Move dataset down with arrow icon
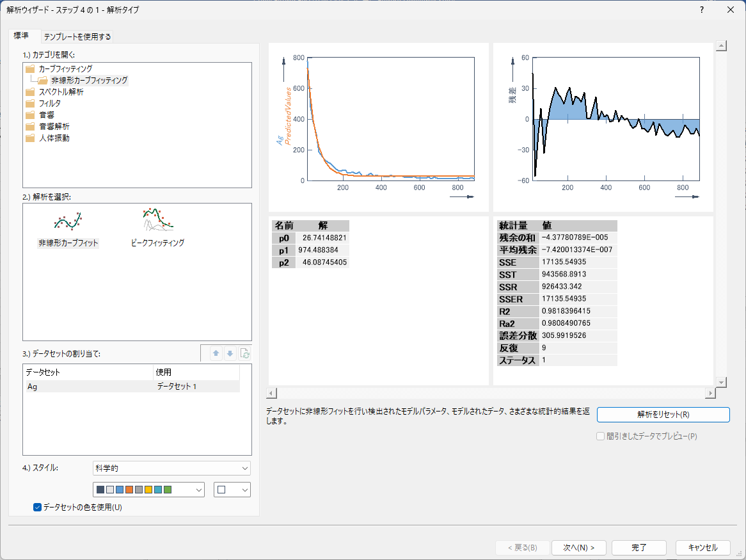This screenshot has width=746, height=560. coord(230,354)
